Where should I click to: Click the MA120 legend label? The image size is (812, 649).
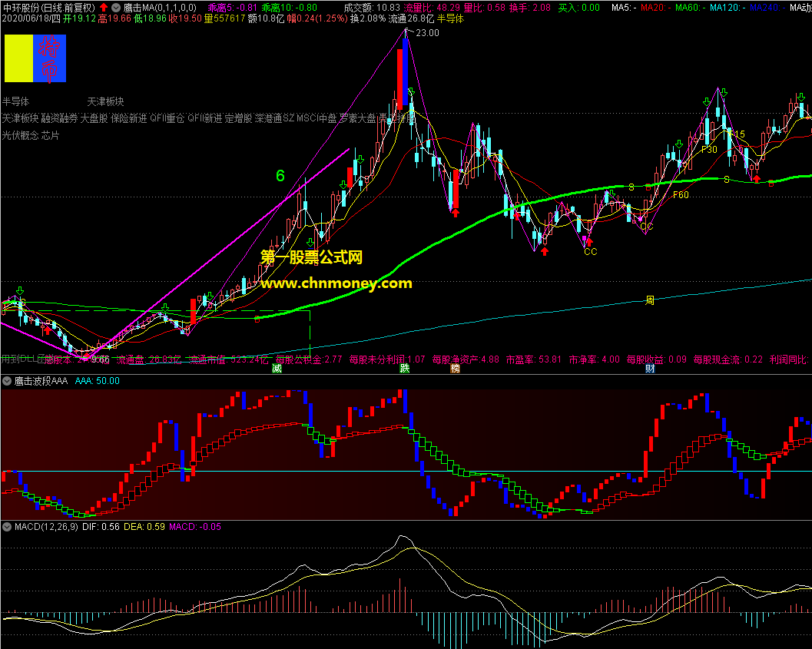[728, 8]
